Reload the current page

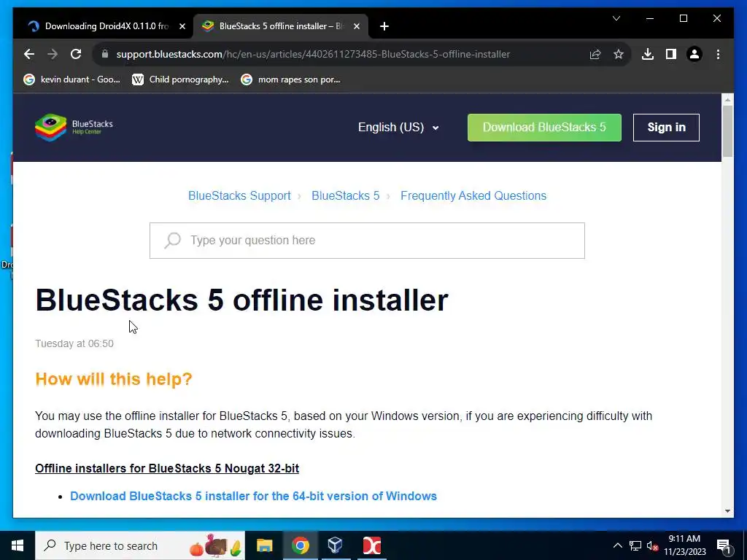(x=76, y=54)
